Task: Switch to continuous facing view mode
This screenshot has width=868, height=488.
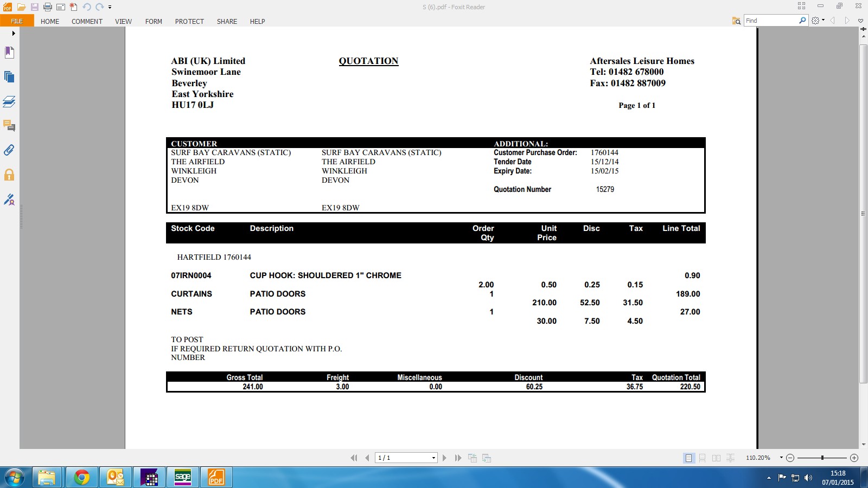Action: 731,458
